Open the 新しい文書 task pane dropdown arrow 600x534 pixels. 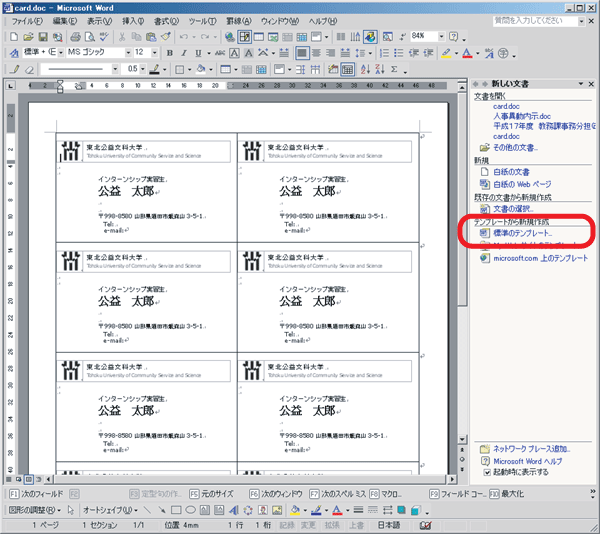tap(580, 84)
